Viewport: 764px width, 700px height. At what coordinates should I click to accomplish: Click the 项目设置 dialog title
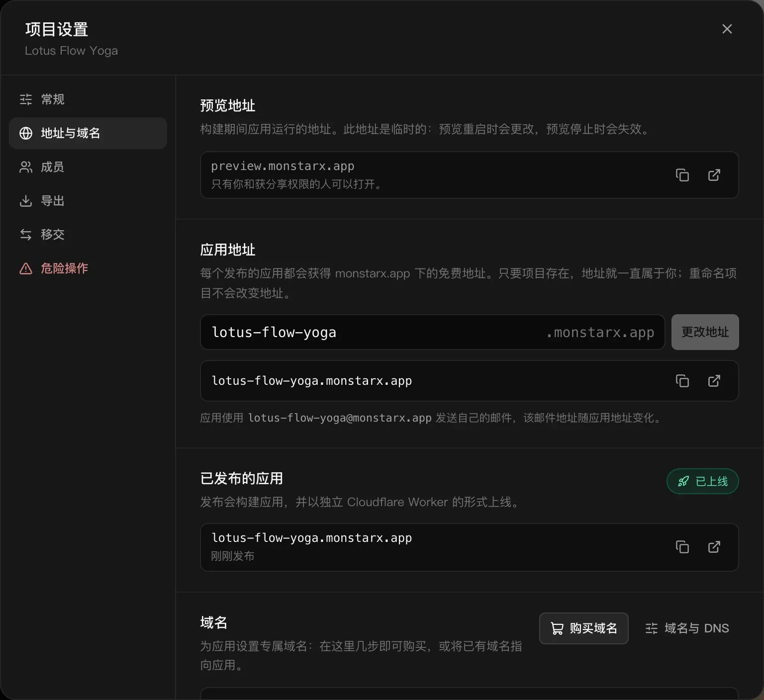coord(57,29)
